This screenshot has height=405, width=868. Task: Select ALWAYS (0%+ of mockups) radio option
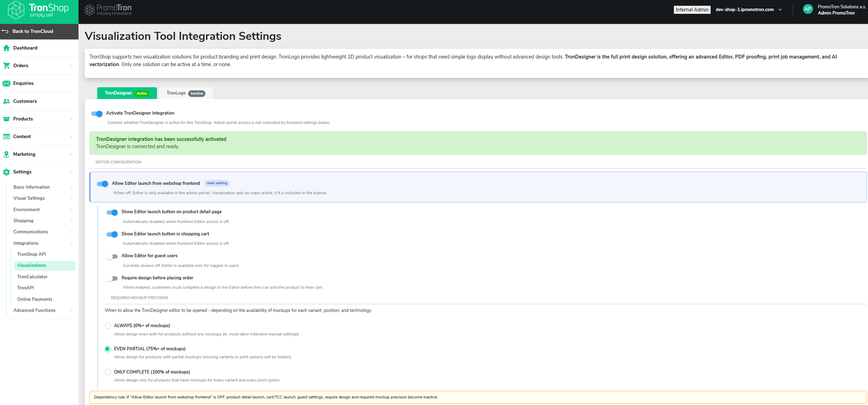tap(108, 326)
